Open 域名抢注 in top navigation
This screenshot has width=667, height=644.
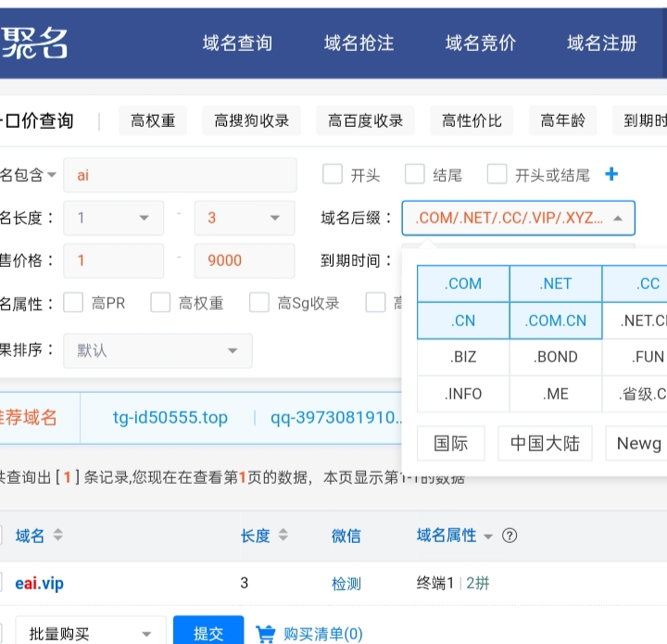[359, 43]
